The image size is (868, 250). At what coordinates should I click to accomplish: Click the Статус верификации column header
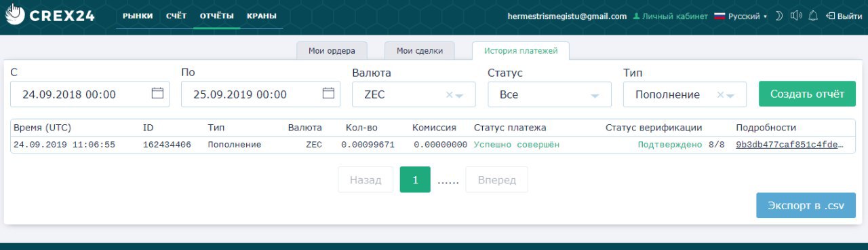(x=654, y=128)
